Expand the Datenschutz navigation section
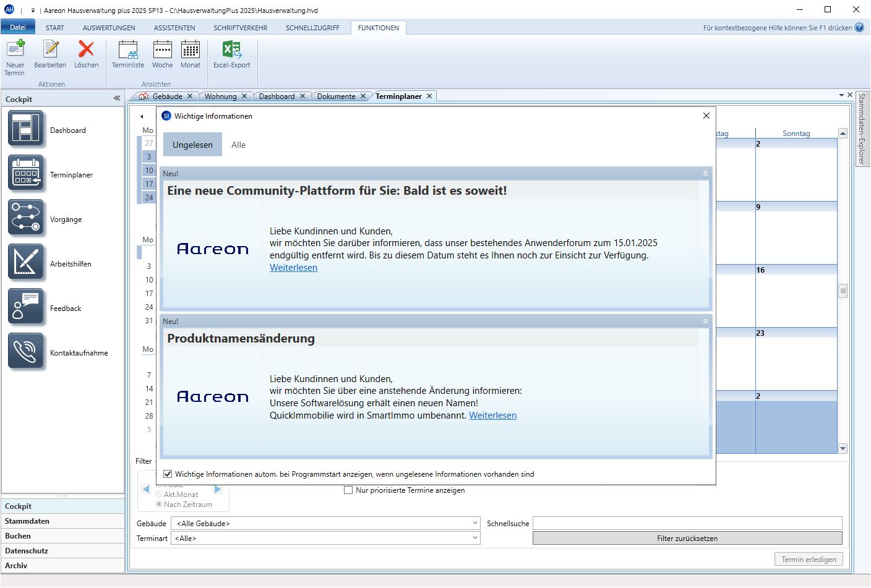The width and height of the screenshot is (871, 588). tap(63, 551)
